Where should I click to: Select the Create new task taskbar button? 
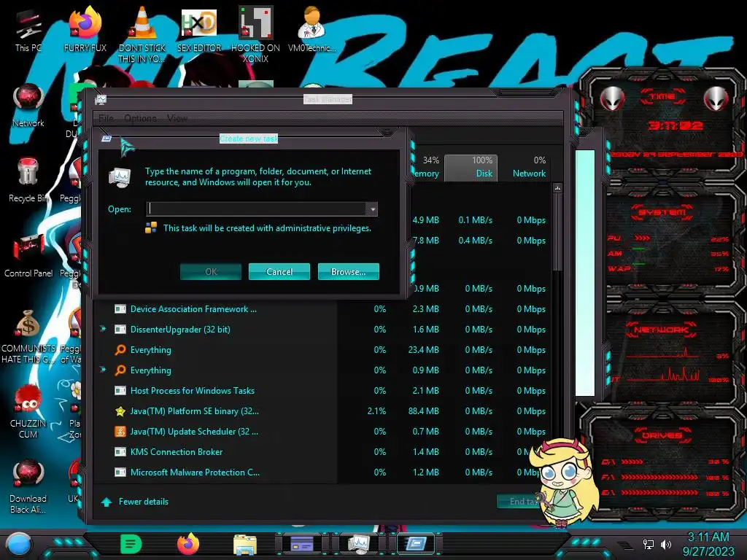click(x=415, y=544)
